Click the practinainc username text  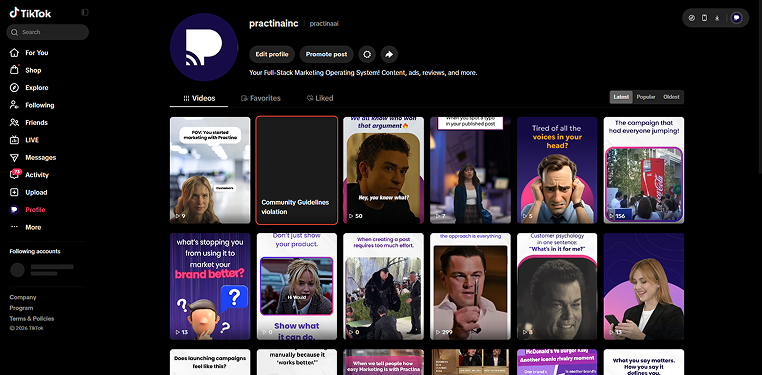(274, 23)
